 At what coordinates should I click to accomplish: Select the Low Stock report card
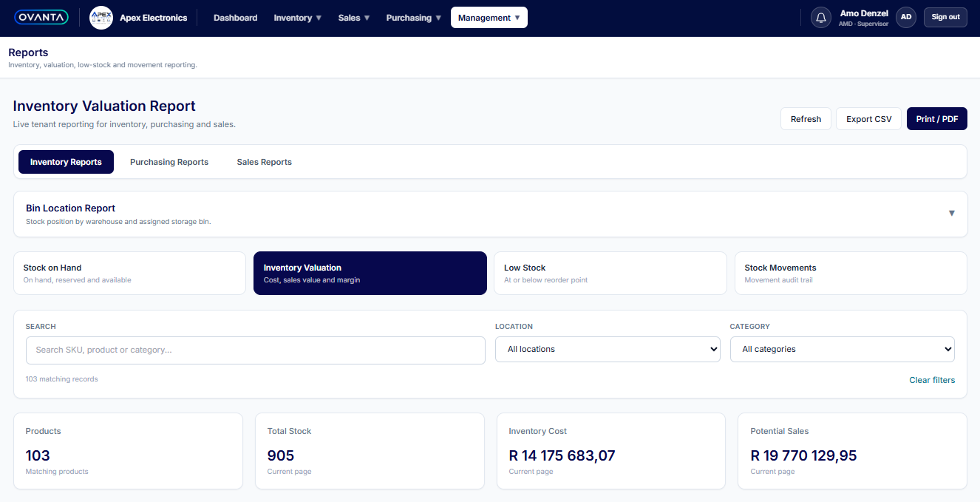(x=610, y=274)
